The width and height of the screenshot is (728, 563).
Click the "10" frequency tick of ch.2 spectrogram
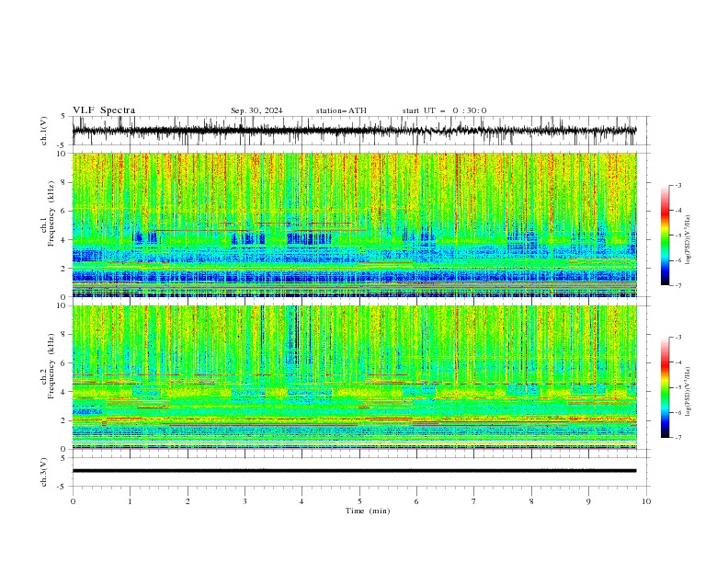tap(63, 305)
